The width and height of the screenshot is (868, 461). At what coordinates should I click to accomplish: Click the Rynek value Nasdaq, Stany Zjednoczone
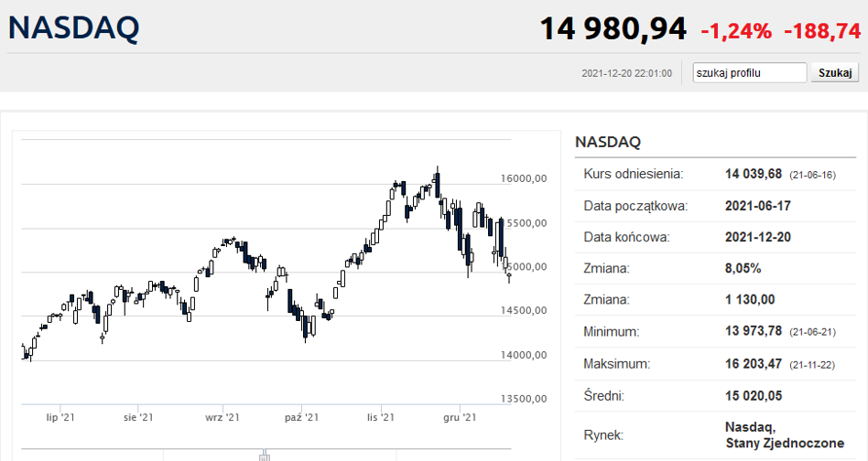pos(785,435)
